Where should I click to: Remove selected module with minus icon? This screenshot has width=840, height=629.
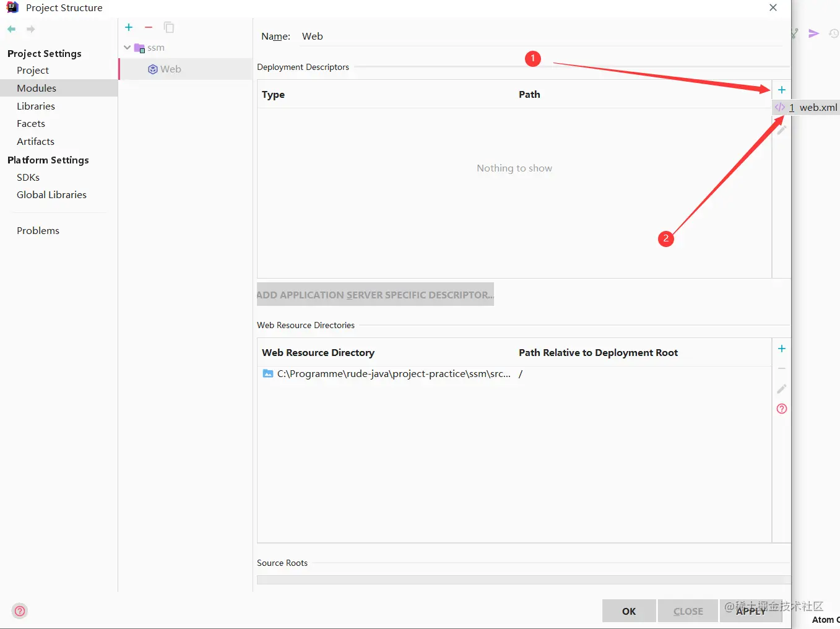pos(149,27)
